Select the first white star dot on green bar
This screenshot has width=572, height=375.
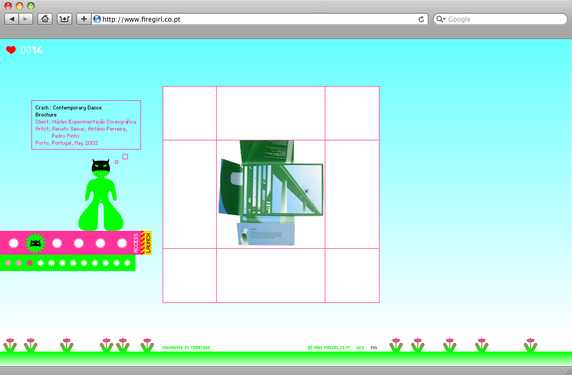pyautogui.click(x=40, y=263)
